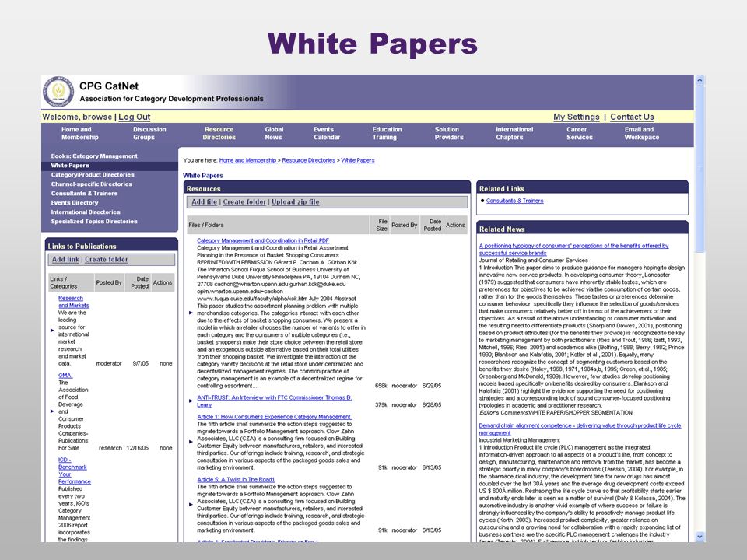
Task: Open Article 1: How Consumers Experience link
Action: click(x=274, y=417)
